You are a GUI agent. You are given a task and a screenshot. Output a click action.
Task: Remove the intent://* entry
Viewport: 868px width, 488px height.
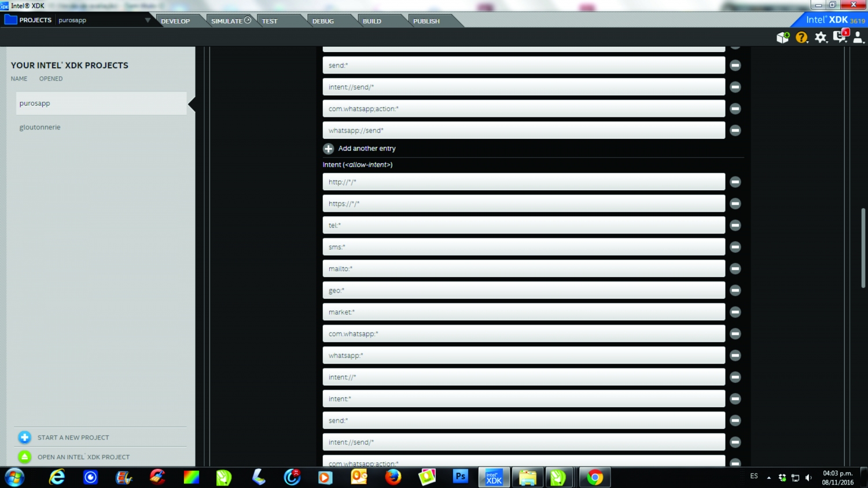(x=735, y=377)
